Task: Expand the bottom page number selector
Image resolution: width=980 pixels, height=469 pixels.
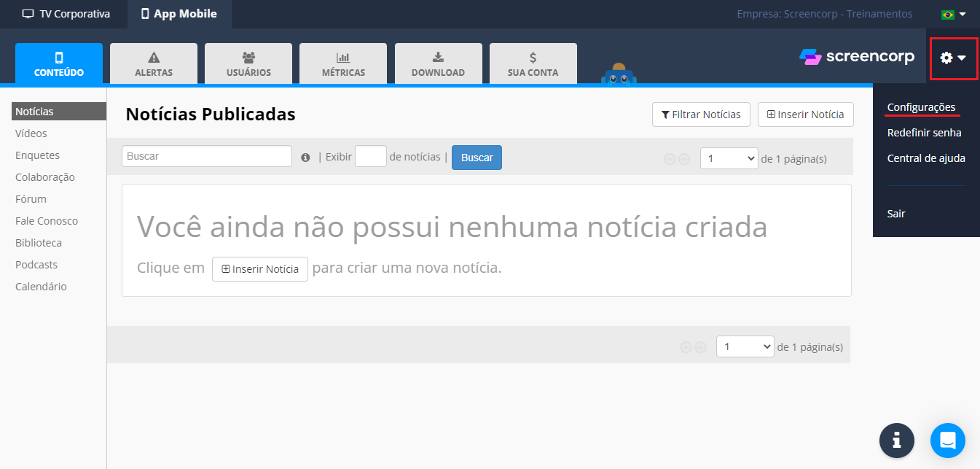Action: [x=745, y=346]
